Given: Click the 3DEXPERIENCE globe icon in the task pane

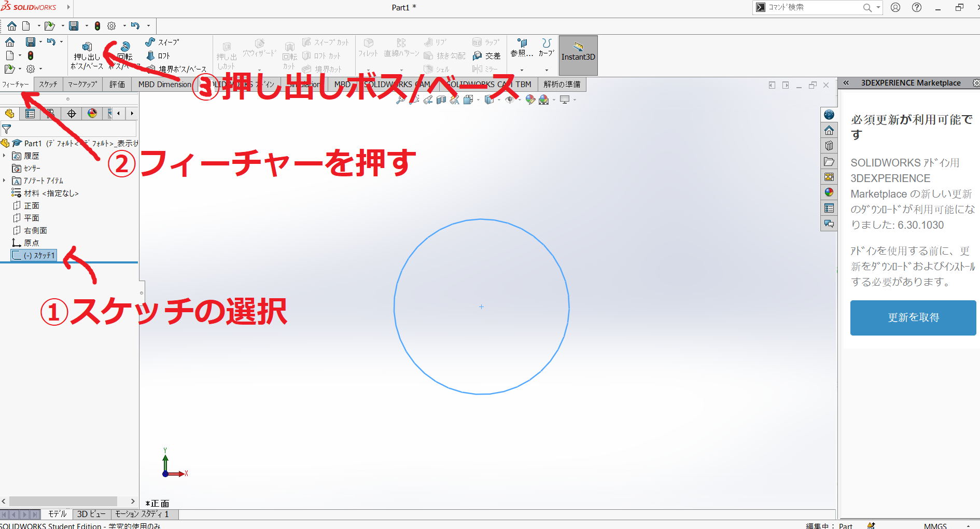Looking at the screenshot, I should pyautogui.click(x=829, y=115).
